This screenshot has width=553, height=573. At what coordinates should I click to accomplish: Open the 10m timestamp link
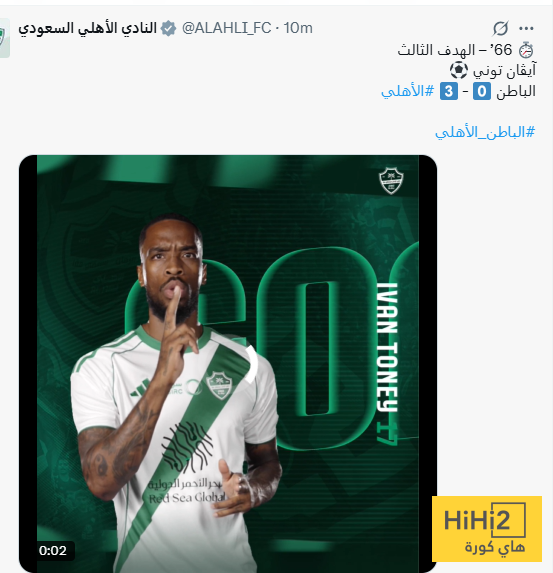pyautogui.click(x=298, y=28)
